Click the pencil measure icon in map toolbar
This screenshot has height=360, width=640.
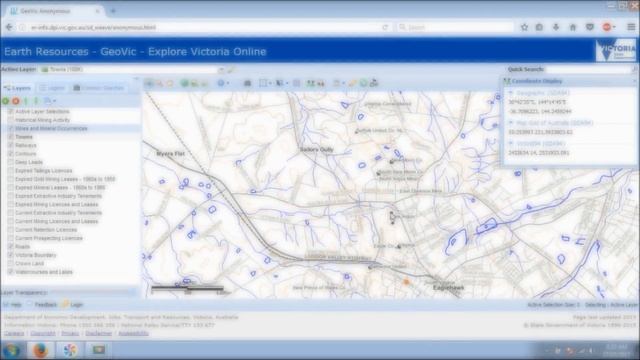click(353, 83)
